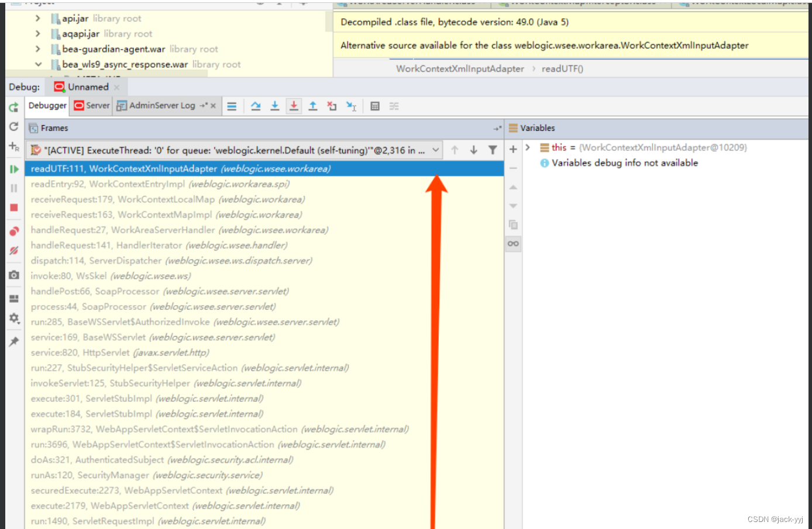812x529 pixels.
Task: Switch to the Server tab
Action: click(92, 106)
